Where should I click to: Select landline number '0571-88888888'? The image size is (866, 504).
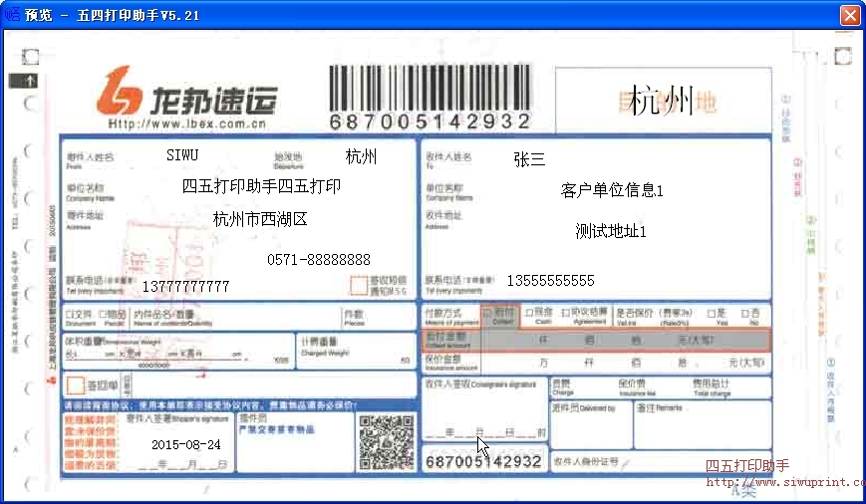[319, 259]
